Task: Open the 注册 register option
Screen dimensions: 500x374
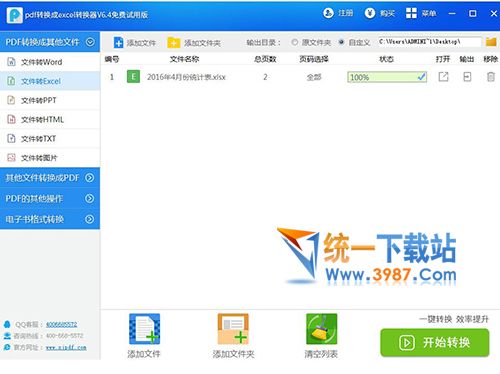Action: [x=338, y=13]
